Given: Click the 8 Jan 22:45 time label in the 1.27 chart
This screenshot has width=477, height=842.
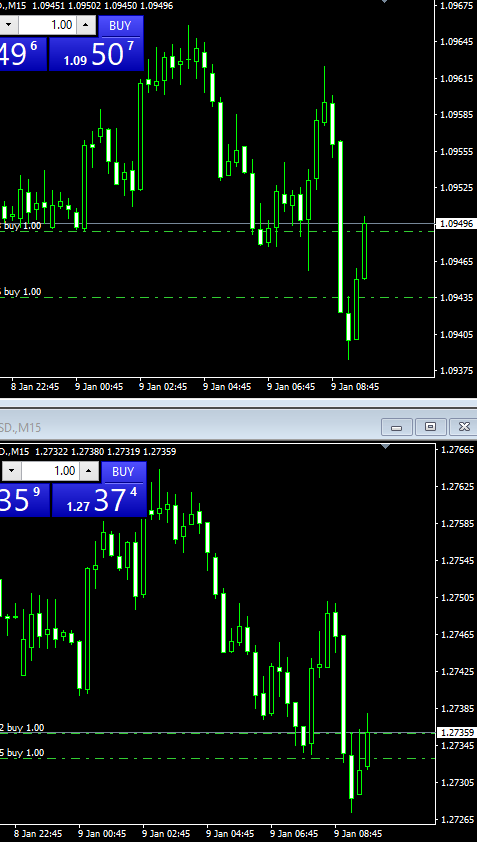Looking at the screenshot, I should (x=38, y=834).
